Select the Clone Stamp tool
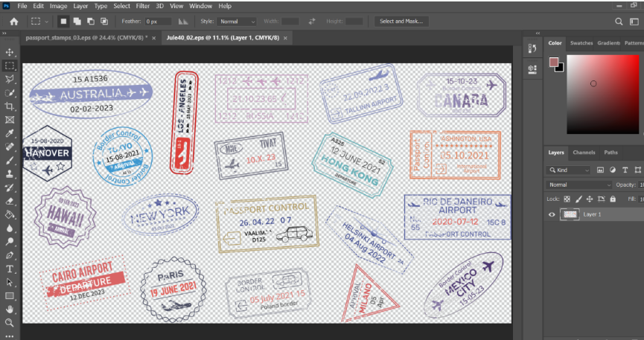Viewport: 644px width, 340px height. point(10,174)
